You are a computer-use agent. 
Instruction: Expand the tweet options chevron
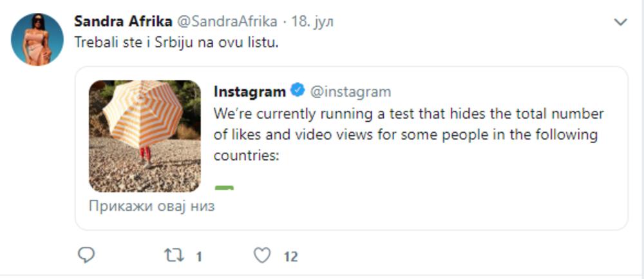[x=620, y=23]
